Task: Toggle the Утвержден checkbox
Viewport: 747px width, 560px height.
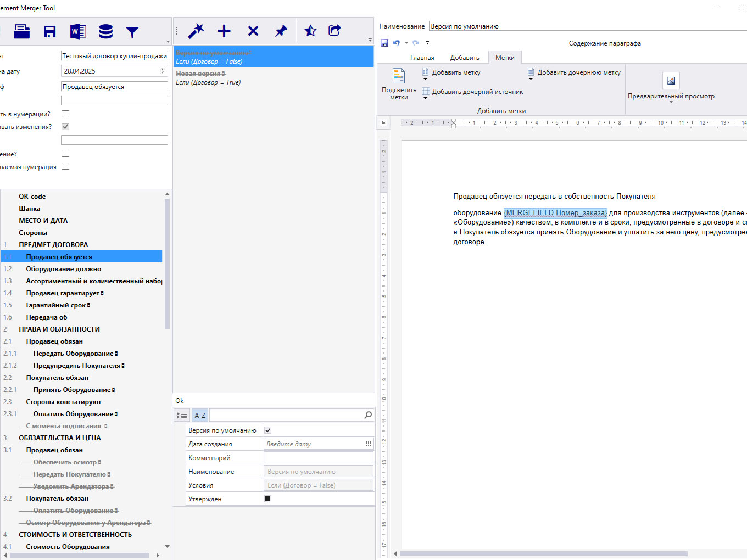Action: pyautogui.click(x=267, y=499)
